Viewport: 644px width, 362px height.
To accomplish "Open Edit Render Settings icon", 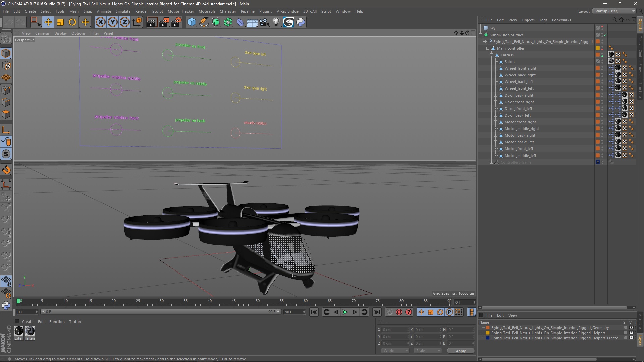I will pyautogui.click(x=176, y=22).
